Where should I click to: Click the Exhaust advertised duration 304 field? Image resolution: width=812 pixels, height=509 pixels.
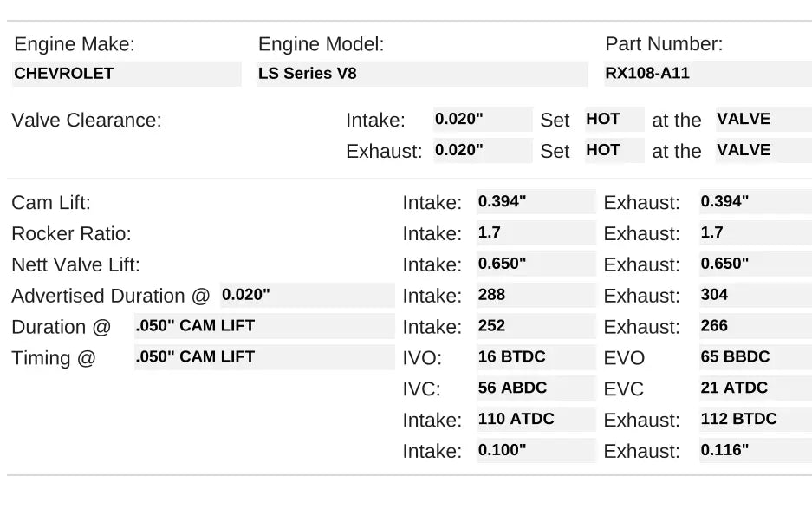(x=755, y=295)
